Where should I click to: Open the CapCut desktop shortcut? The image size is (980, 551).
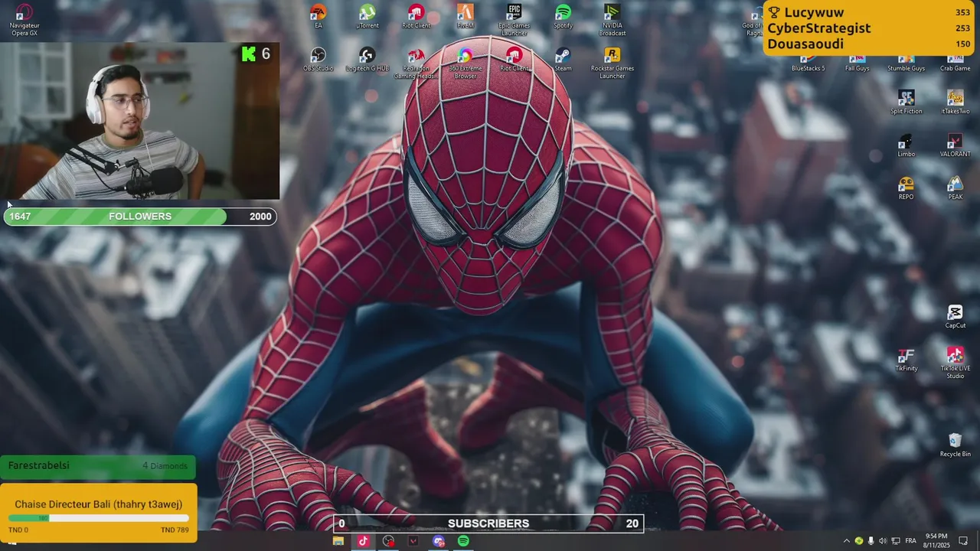(x=955, y=316)
